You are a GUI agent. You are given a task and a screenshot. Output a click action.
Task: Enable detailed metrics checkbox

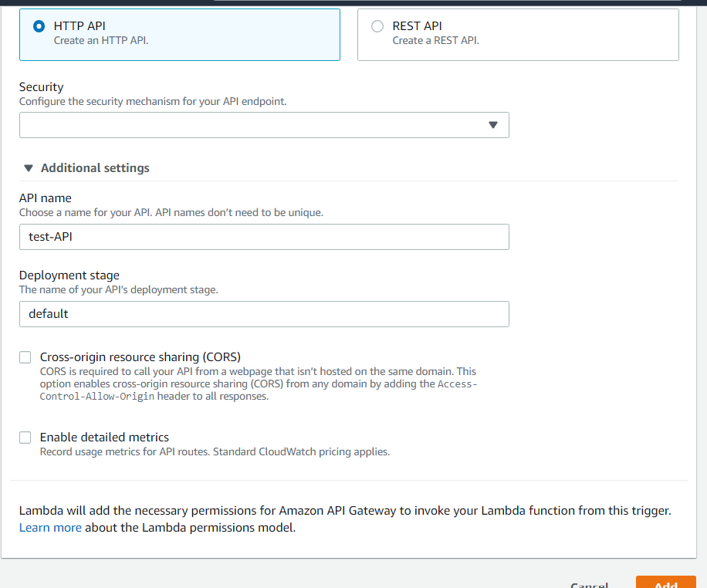click(25, 438)
